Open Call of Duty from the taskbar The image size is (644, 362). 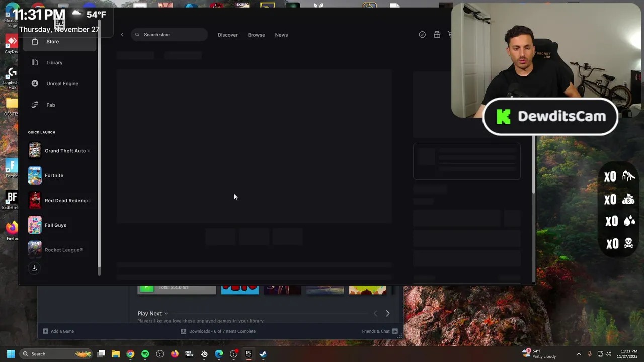[189, 354]
